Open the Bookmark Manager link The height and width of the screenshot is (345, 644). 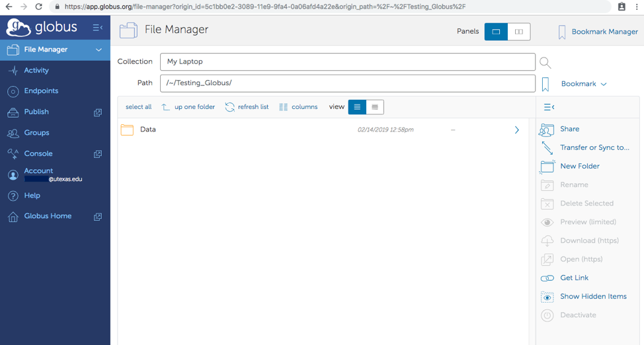pos(604,32)
